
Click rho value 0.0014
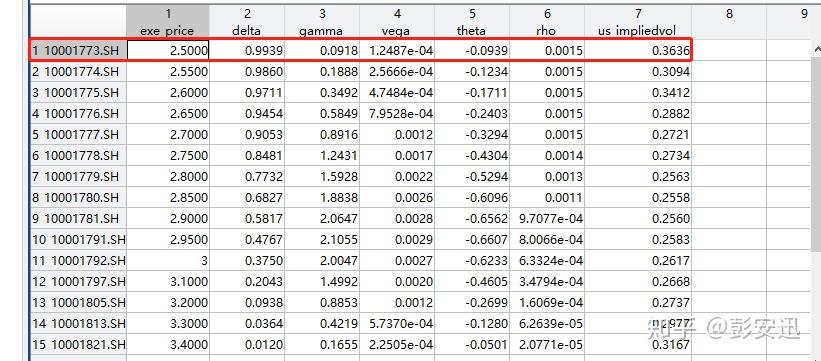tap(547, 156)
